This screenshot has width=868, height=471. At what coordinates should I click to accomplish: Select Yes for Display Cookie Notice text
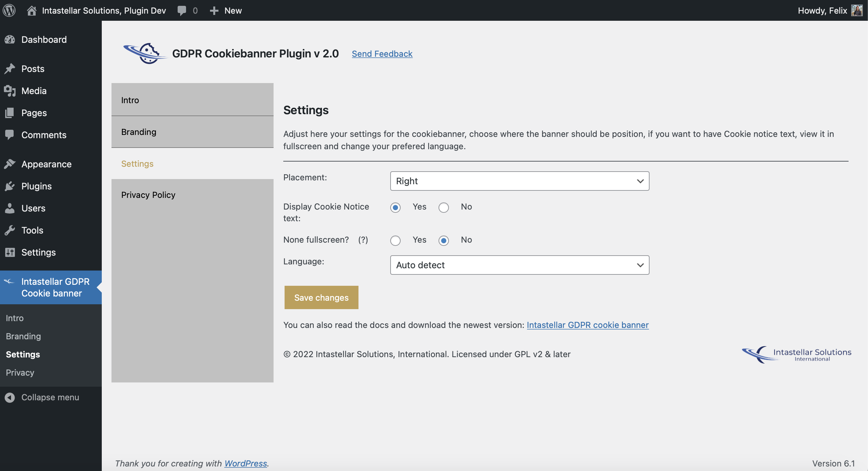[395, 207]
